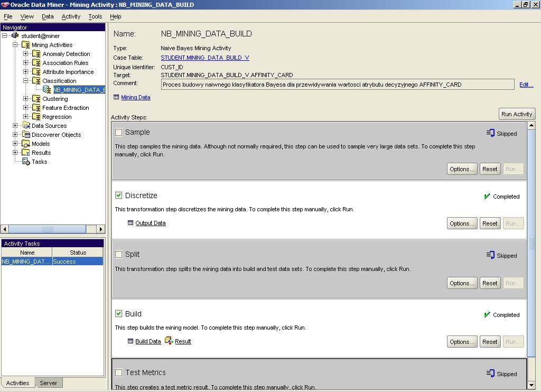Click the Completed checkmark icon of Discretize step

[x=487, y=197]
